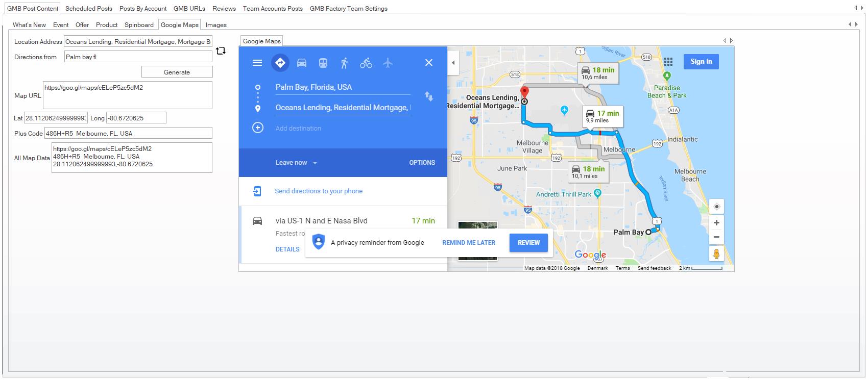Click the plus icon to add destination
This screenshot has height=380, width=868.
click(258, 128)
